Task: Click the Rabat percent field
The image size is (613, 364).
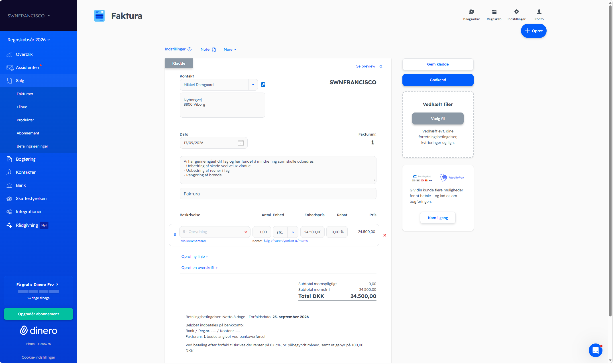Action: point(337,232)
